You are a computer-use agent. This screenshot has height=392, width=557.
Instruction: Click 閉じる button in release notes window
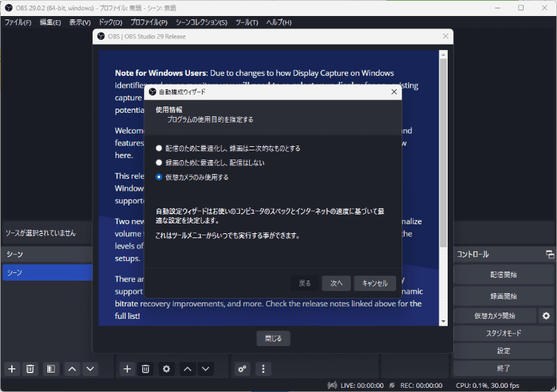click(273, 338)
